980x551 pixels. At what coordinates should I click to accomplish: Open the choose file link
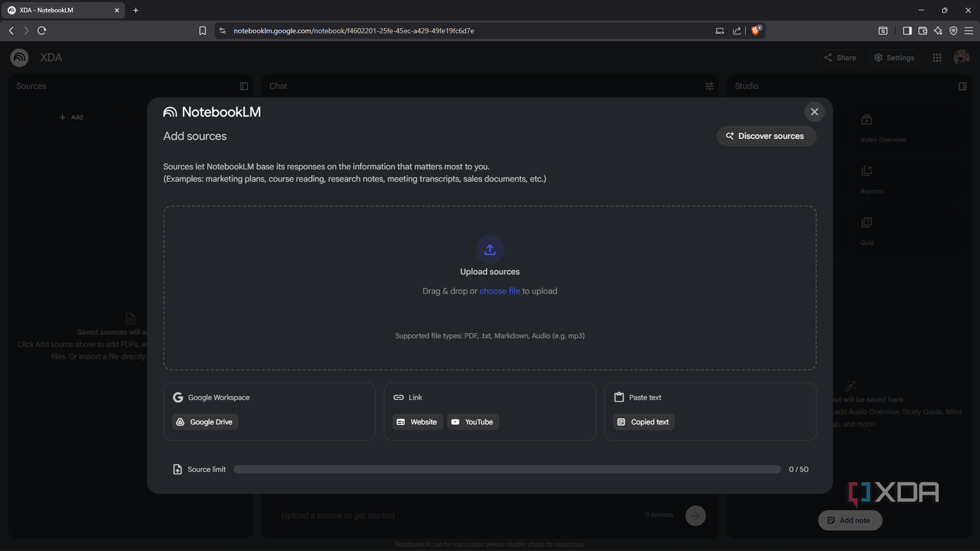[x=500, y=291]
